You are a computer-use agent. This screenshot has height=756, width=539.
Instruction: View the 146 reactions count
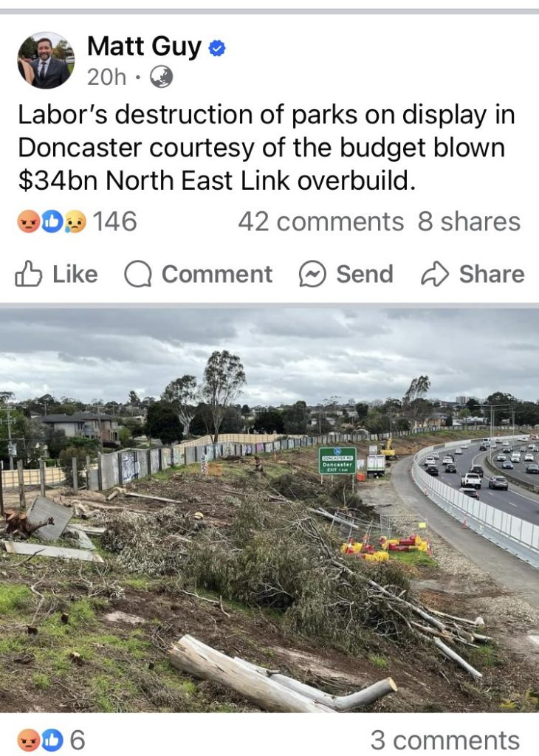(x=114, y=221)
